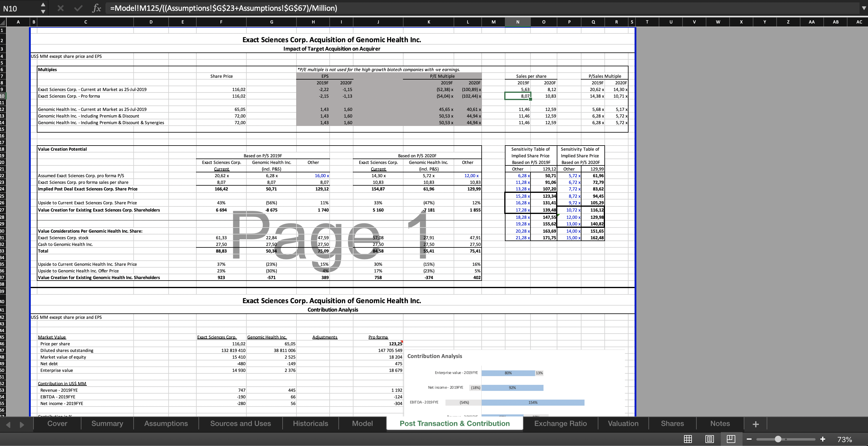The width and height of the screenshot is (868, 446).
Task: Select sensitivity value 171,75
Action: click(544, 238)
